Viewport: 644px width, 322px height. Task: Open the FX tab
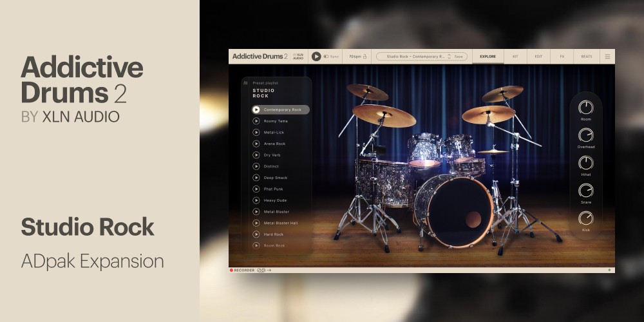(562, 57)
